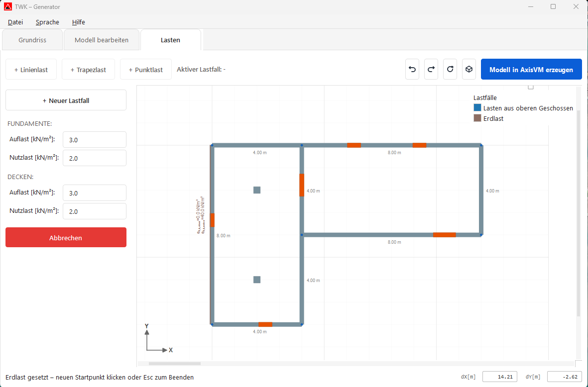The height and width of the screenshot is (387, 588).
Task: Click the Modell in AxisVM erzeugen button
Action: point(531,70)
